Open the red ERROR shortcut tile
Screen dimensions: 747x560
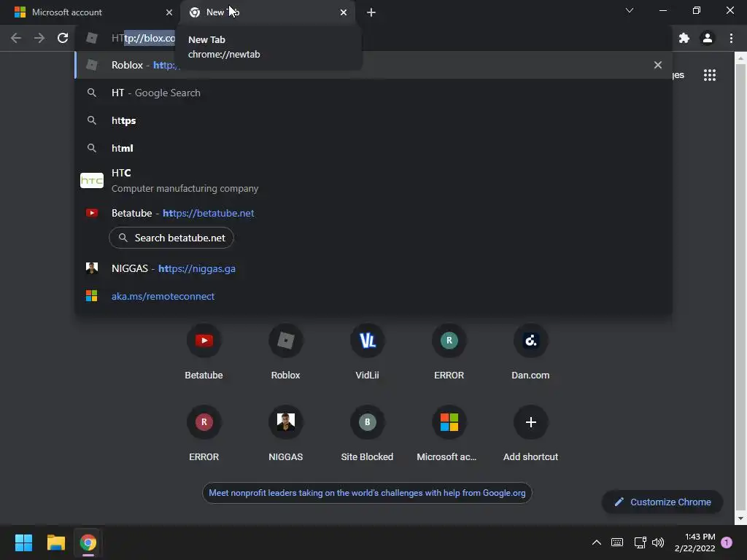(204, 433)
